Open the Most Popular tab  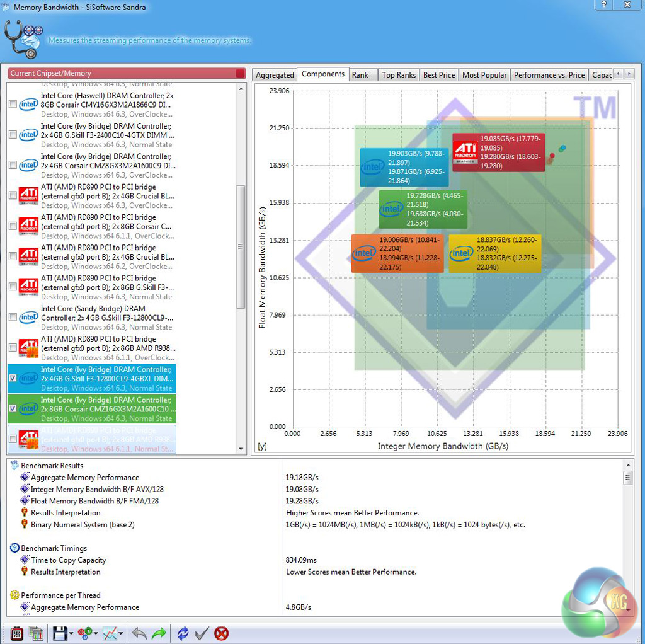tap(484, 75)
